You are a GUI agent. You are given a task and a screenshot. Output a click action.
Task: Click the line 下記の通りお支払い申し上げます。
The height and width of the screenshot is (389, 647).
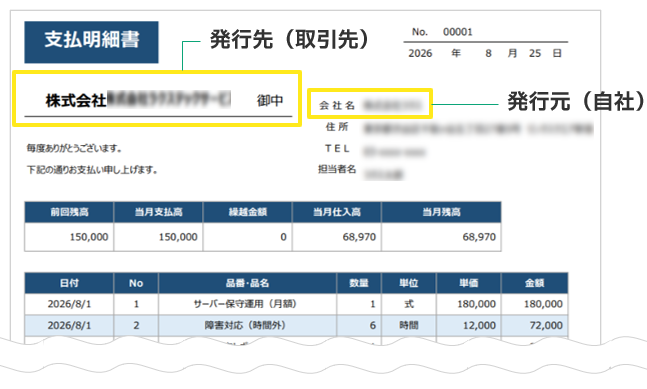(x=92, y=170)
